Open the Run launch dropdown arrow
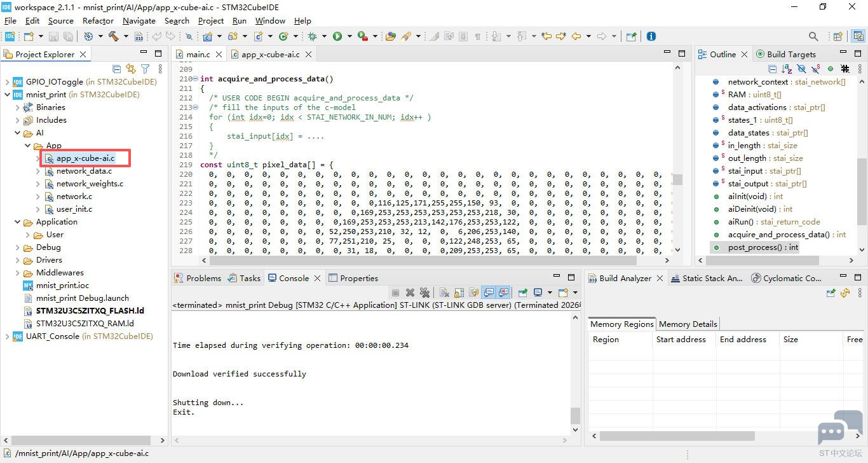Image resolution: width=868 pixels, height=463 pixels. (349, 36)
